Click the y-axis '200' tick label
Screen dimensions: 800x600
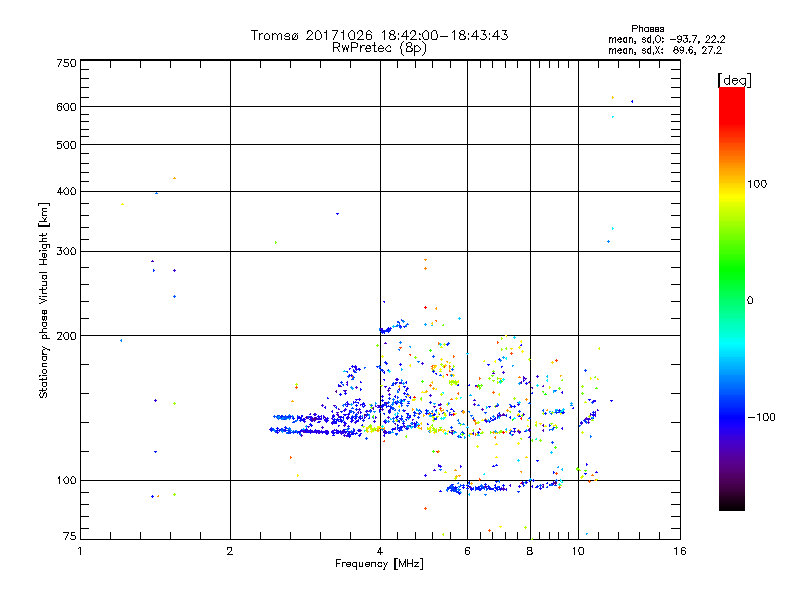click(66, 336)
